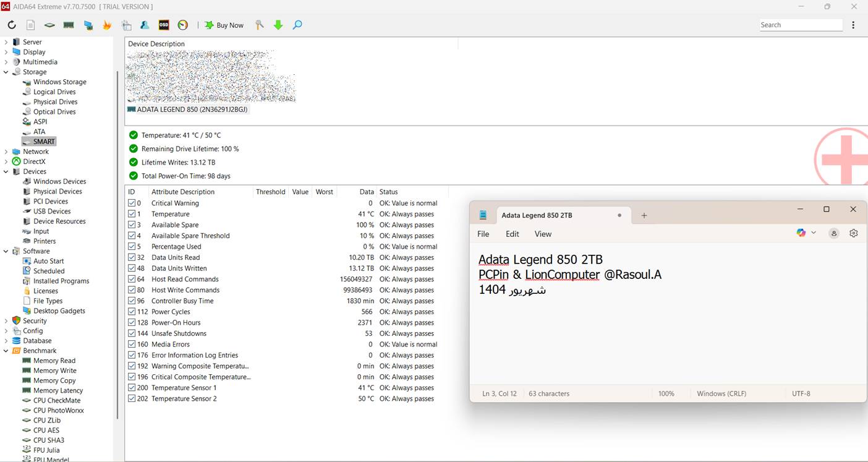Toggle the Power-On Hours checkbox

click(132, 323)
